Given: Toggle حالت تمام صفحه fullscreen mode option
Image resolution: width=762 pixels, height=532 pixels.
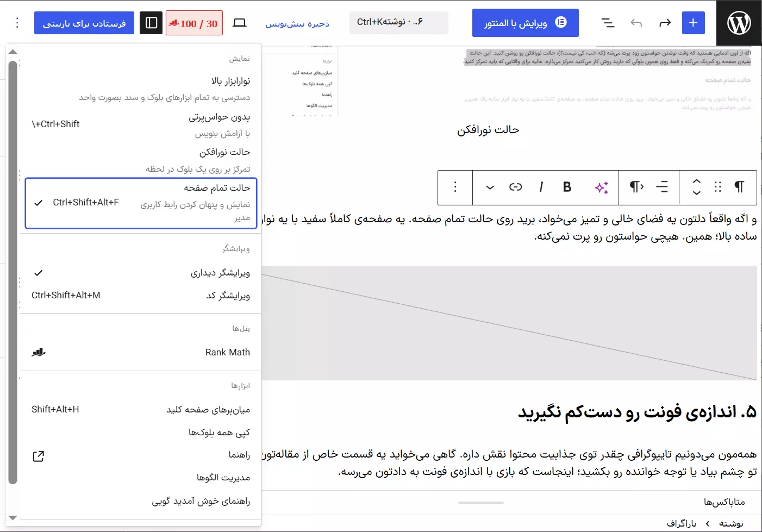Looking at the screenshot, I should tap(141, 203).
